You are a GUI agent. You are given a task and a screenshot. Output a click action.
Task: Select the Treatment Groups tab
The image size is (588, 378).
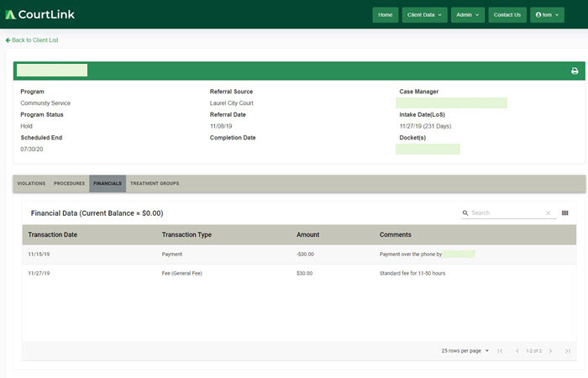[x=154, y=183]
